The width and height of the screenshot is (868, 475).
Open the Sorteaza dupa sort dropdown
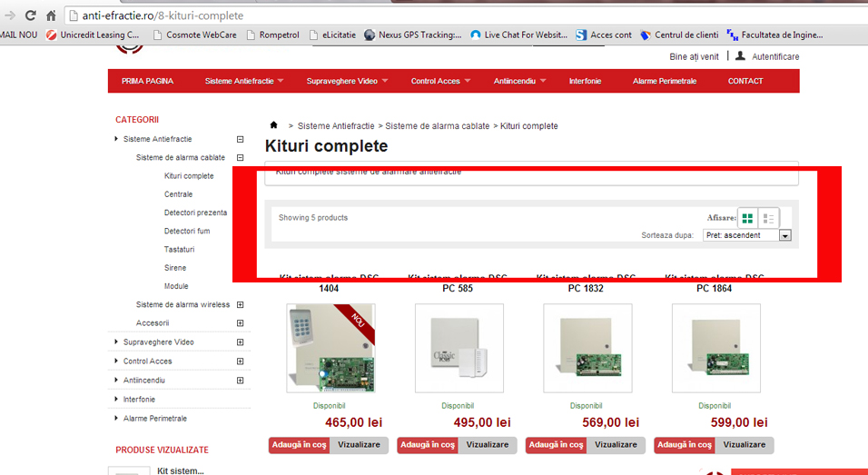click(x=746, y=235)
